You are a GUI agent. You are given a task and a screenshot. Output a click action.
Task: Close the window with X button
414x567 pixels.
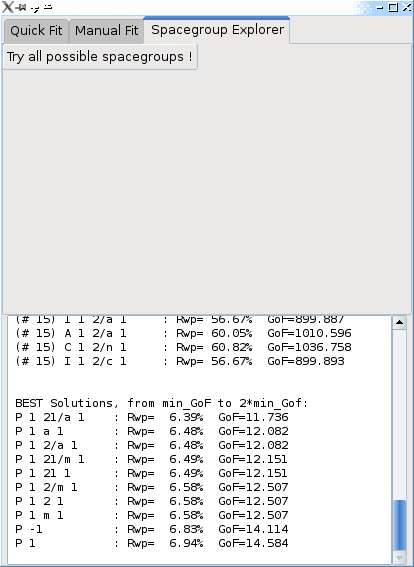tap(406, 7)
